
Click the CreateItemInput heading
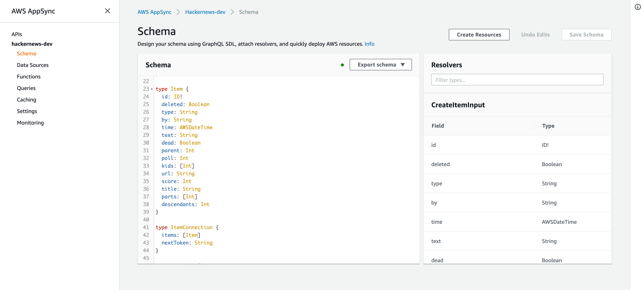pyautogui.click(x=458, y=105)
